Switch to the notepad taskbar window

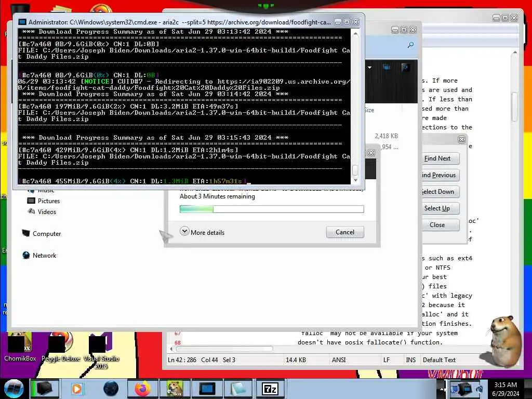click(238, 389)
